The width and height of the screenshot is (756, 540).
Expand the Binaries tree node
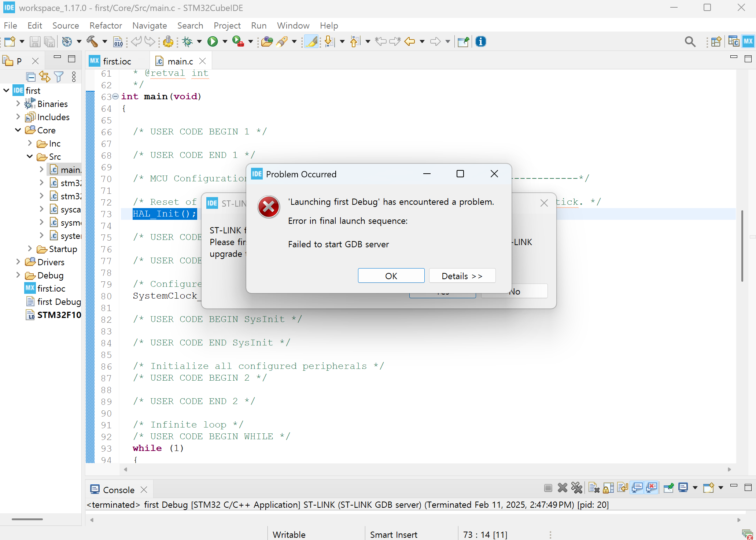[18, 104]
